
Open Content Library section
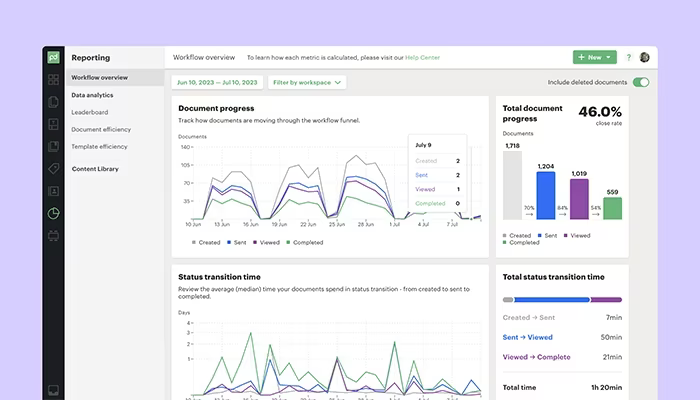(x=95, y=169)
